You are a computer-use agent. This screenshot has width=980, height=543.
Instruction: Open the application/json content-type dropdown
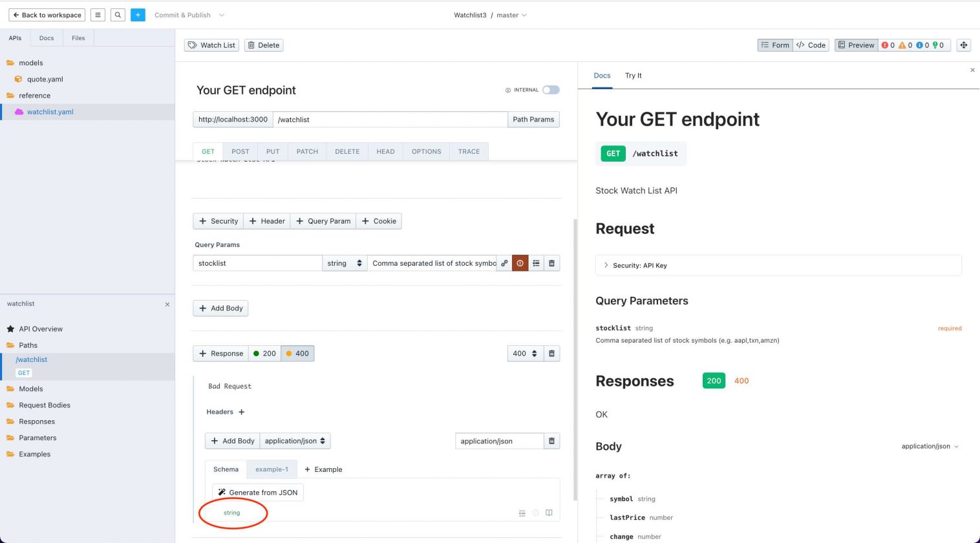point(295,441)
